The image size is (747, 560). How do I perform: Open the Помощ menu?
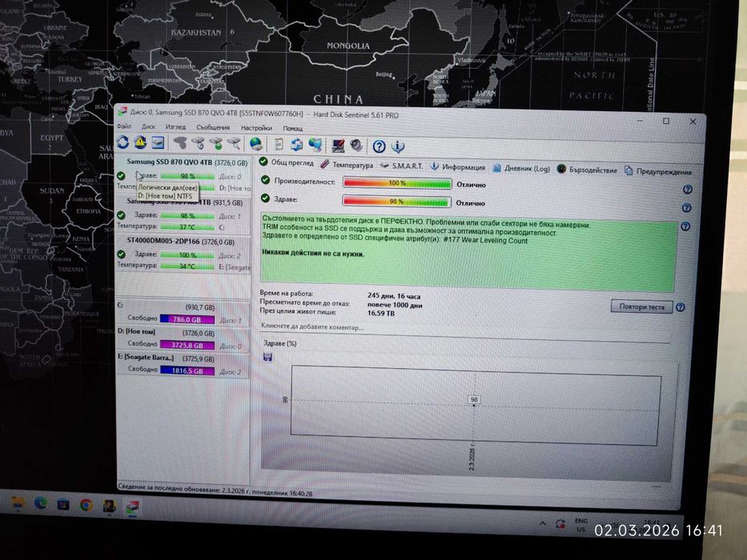coord(292,129)
